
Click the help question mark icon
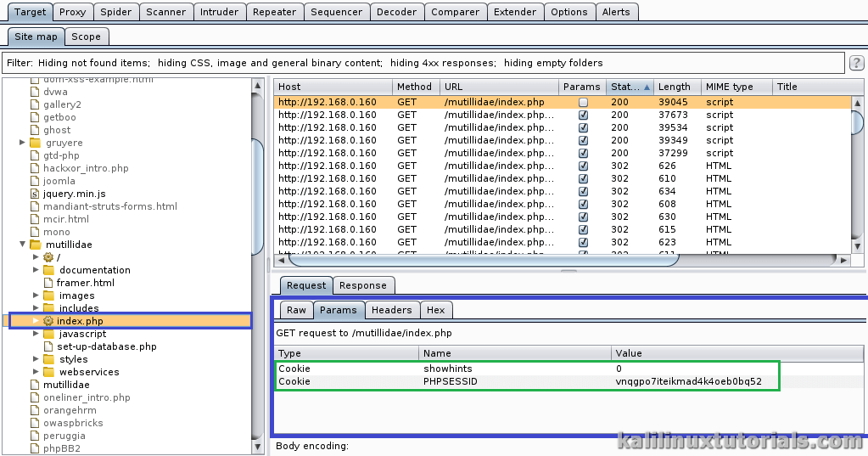[x=857, y=63]
